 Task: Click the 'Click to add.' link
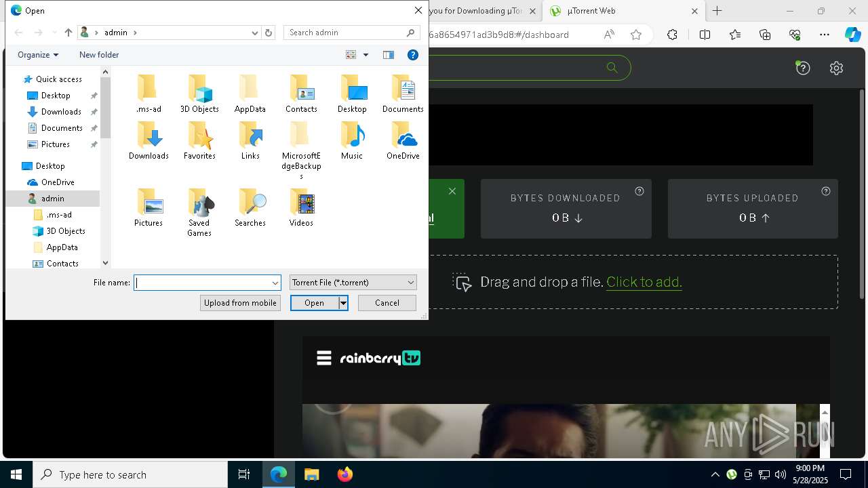click(x=644, y=282)
